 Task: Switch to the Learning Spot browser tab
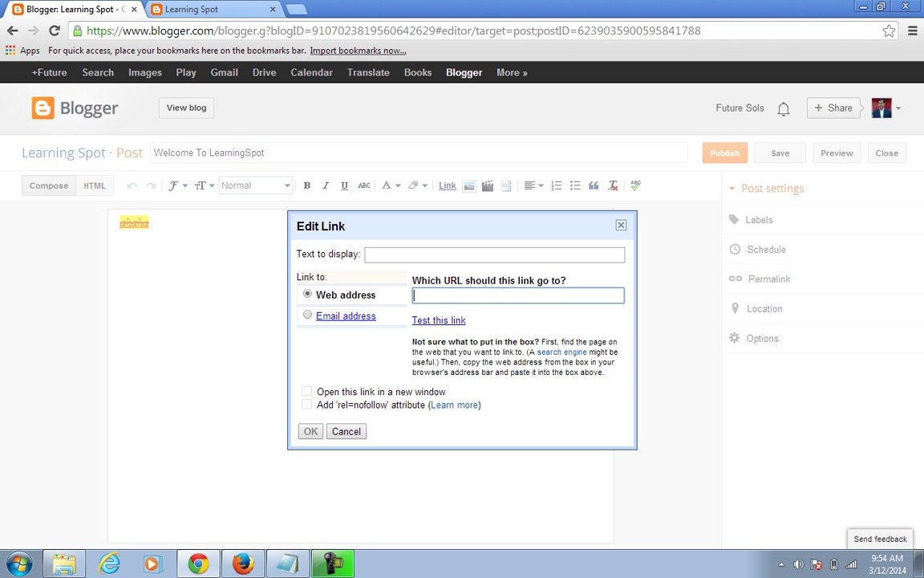[213, 10]
